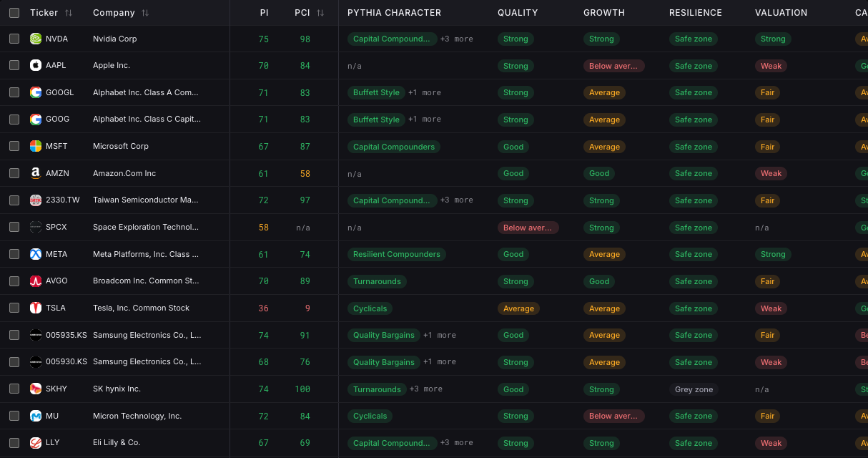Screen dimensions: 868x458
Task: Check the SKHY row checkbox
Action: [14, 389]
